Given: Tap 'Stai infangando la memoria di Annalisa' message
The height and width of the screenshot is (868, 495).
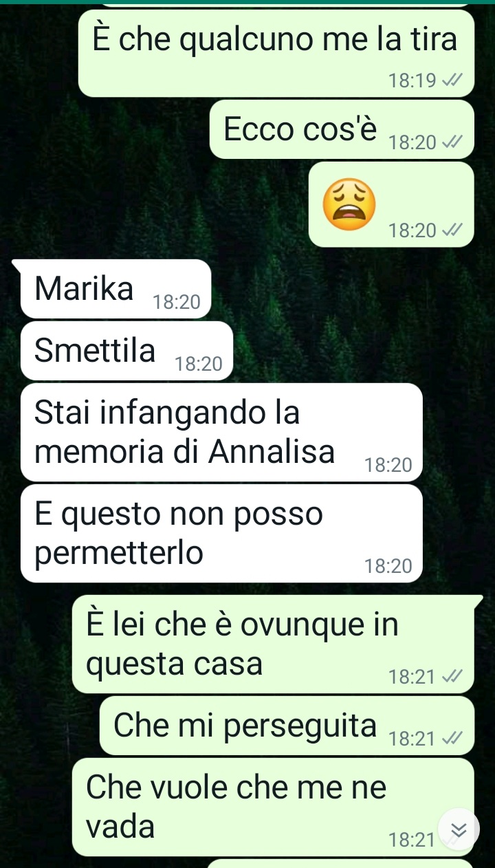Looking at the screenshot, I should click(221, 432).
